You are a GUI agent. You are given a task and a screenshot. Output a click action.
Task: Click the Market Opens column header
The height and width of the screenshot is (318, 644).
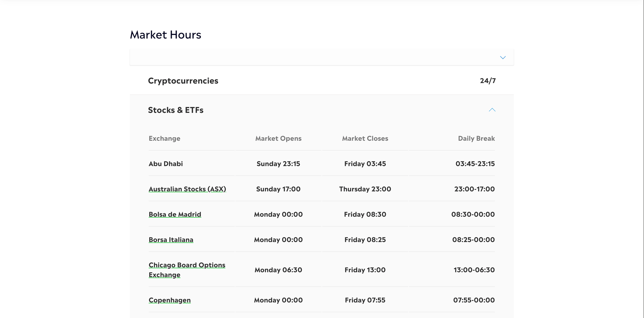(x=278, y=138)
